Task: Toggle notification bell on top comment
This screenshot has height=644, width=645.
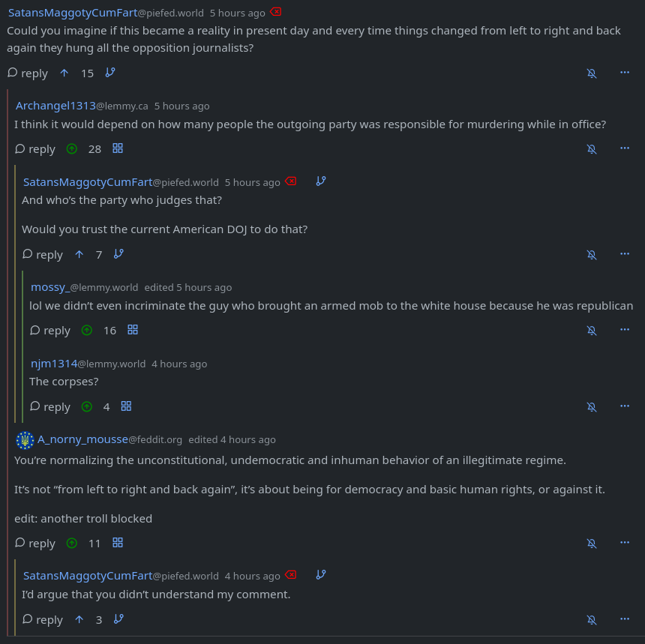Action: pos(592,73)
